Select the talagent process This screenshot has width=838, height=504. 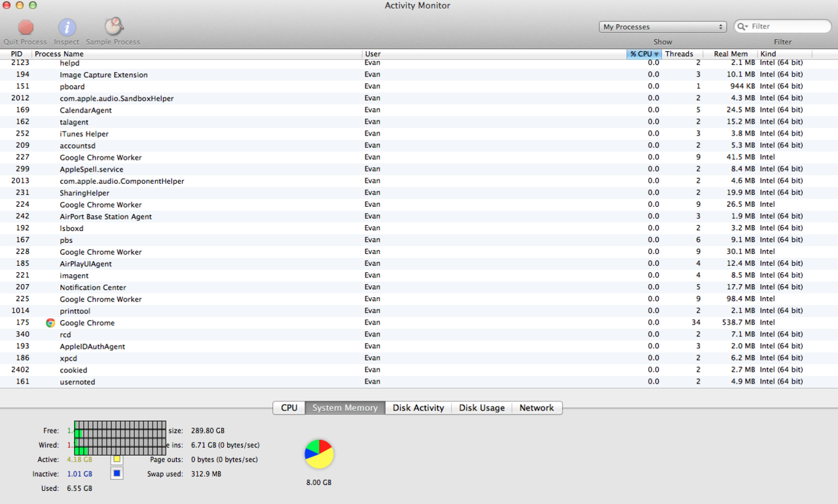(x=419, y=122)
